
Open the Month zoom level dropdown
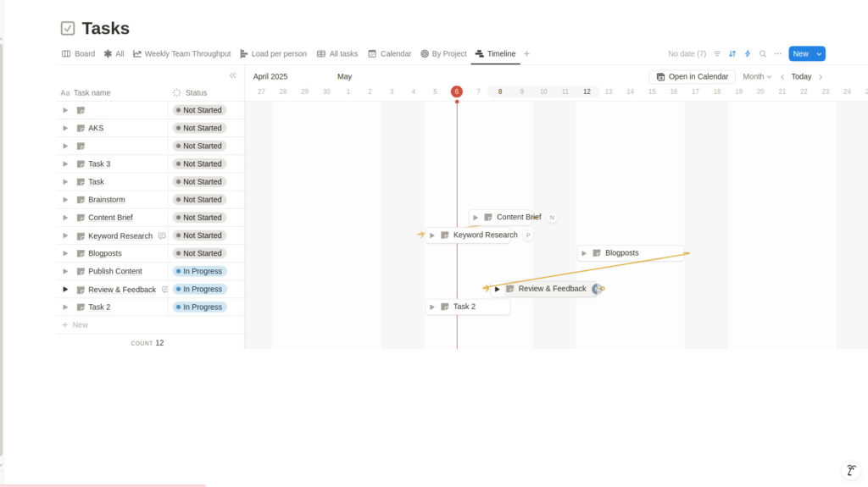click(757, 76)
